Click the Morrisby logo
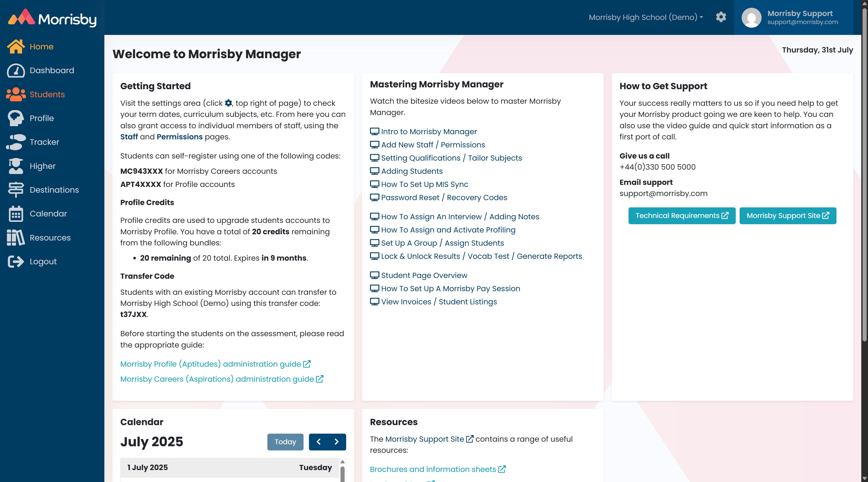Image resolution: width=868 pixels, height=482 pixels. 52,18
